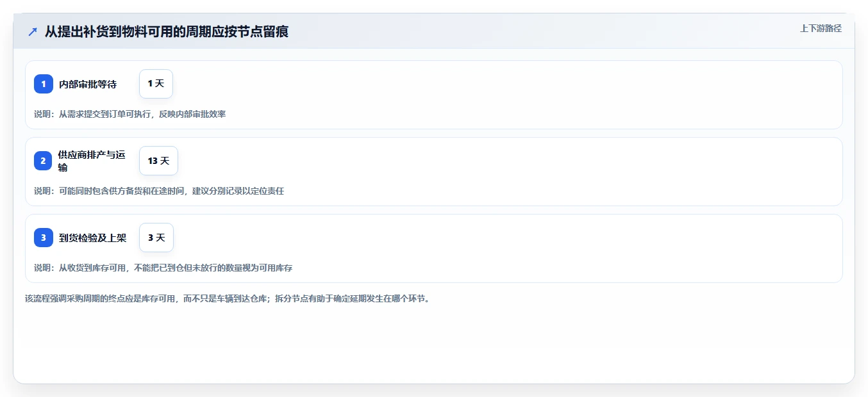Click the step 2 number badge
Viewport: 868px width, 397px height.
(x=44, y=161)
